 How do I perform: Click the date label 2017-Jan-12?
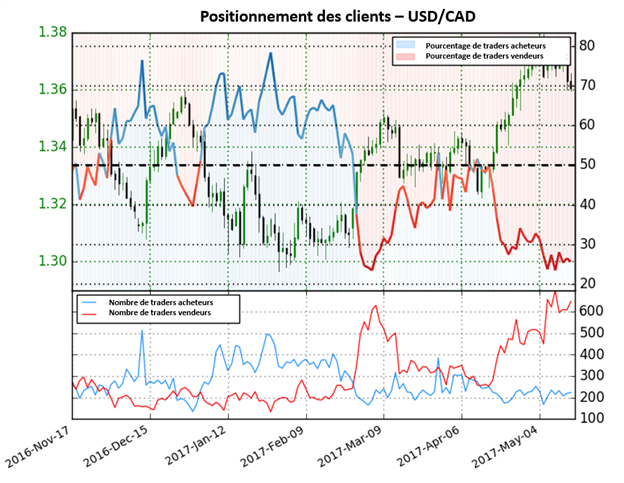195,446
